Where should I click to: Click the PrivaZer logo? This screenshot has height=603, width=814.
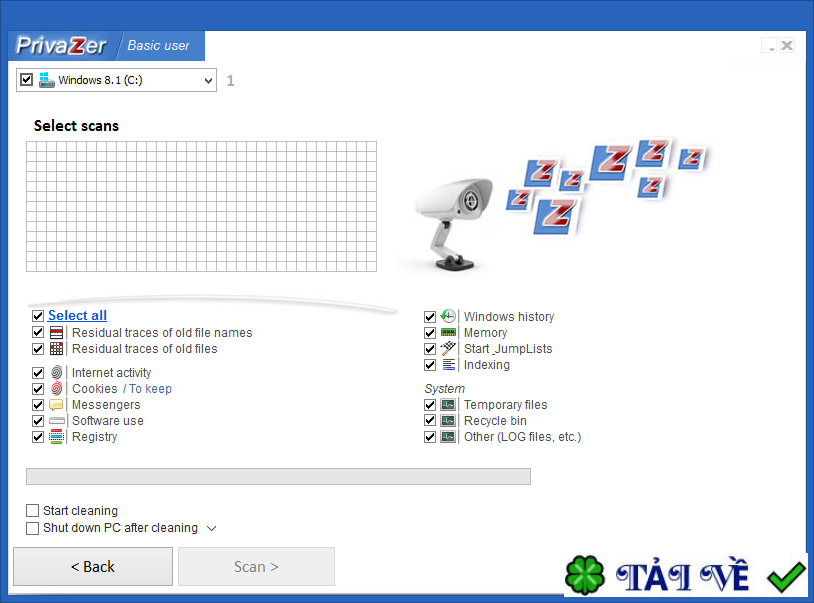coord(61,46)
